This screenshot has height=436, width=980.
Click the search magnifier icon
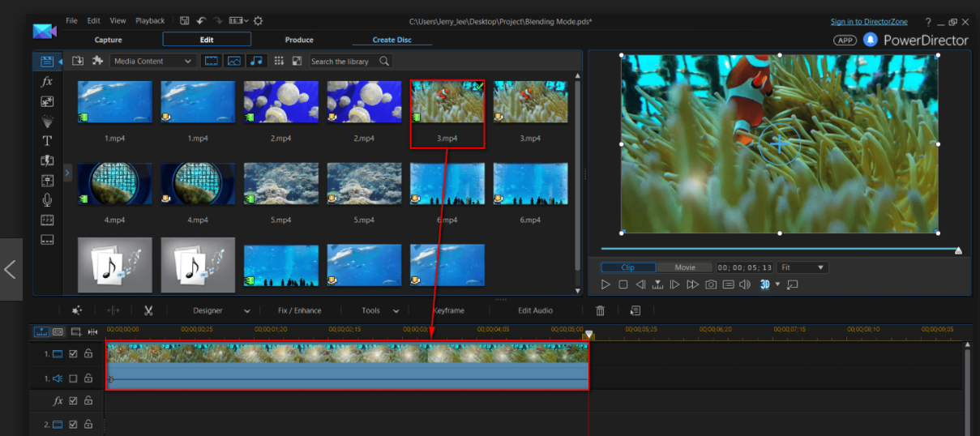384,61
